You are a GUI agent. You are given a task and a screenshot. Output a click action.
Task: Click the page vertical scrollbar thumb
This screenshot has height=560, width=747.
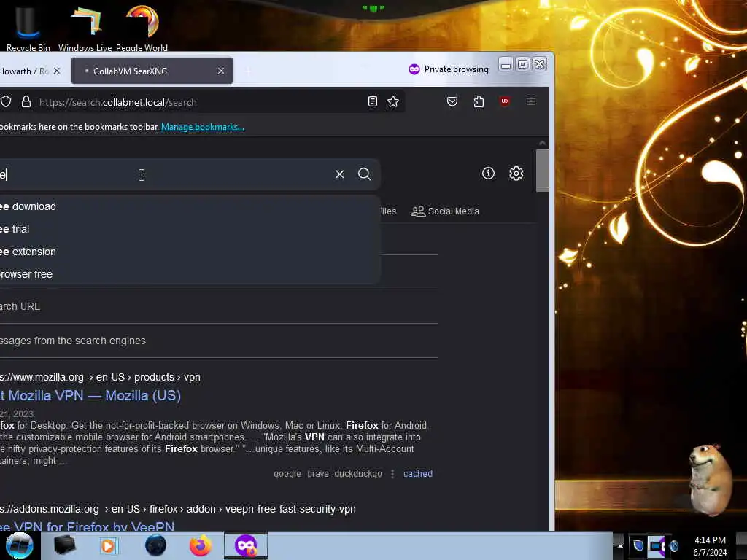[x=542, y=171]
